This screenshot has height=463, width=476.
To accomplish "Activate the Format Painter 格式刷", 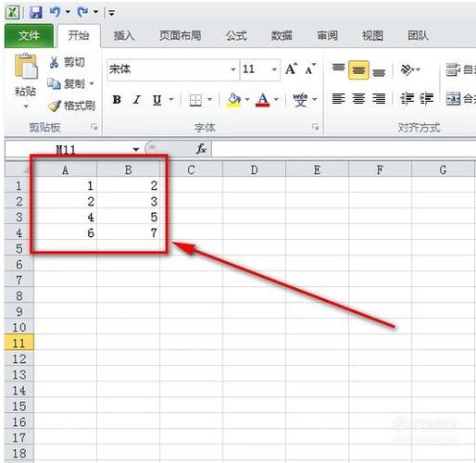I will 71,106.
